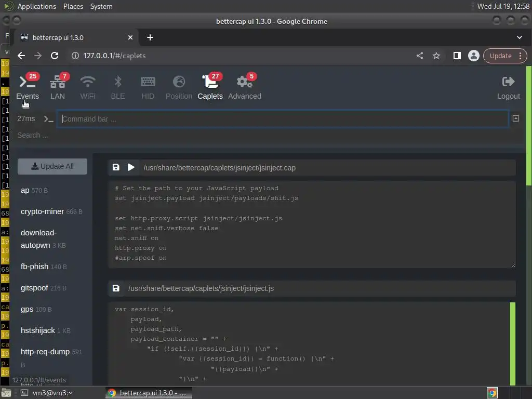Open the Events tab

(28, 87)
